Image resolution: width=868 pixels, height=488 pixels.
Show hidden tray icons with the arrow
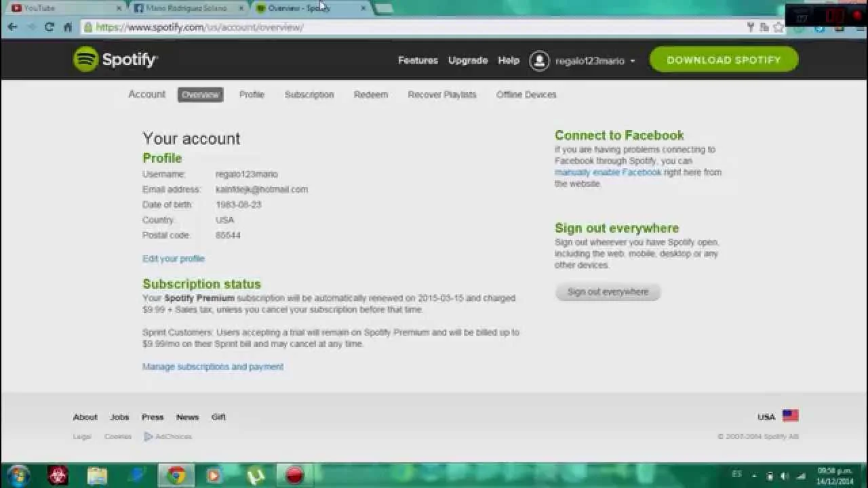754,476
